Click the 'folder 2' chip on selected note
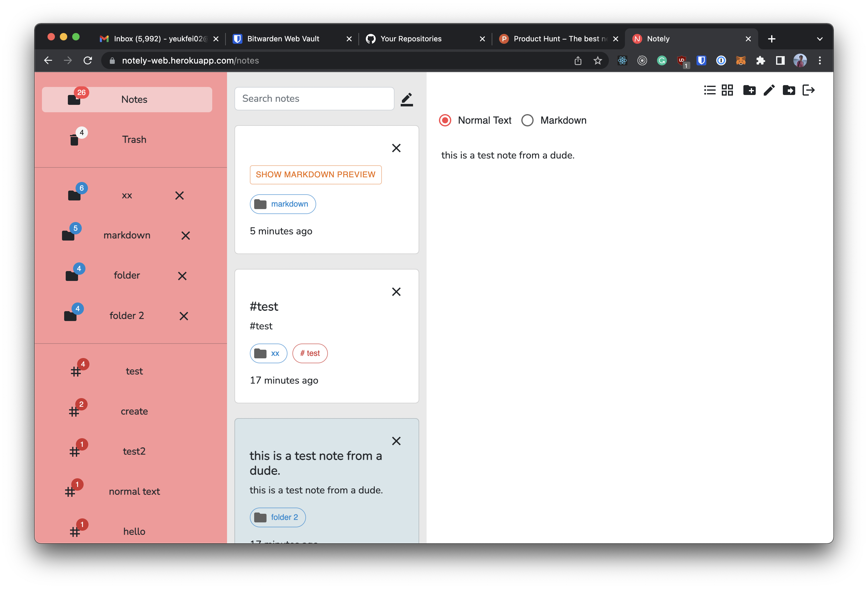The image size is (868, 589). 278,517
